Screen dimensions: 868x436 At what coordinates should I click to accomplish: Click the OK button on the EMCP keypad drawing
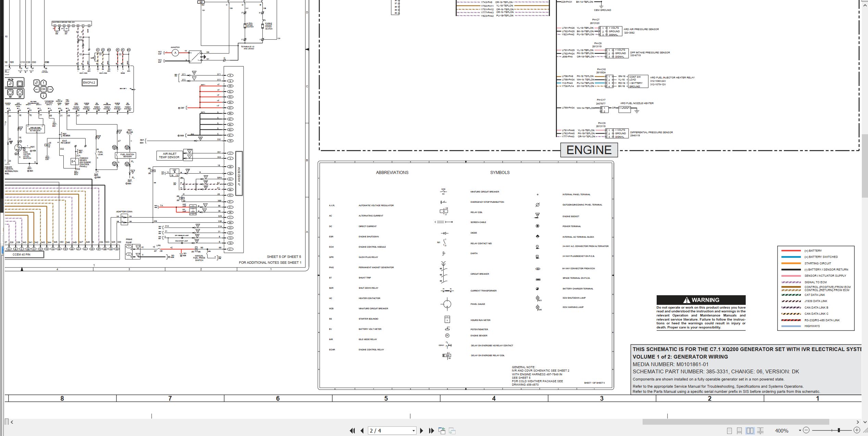[44, 89]
